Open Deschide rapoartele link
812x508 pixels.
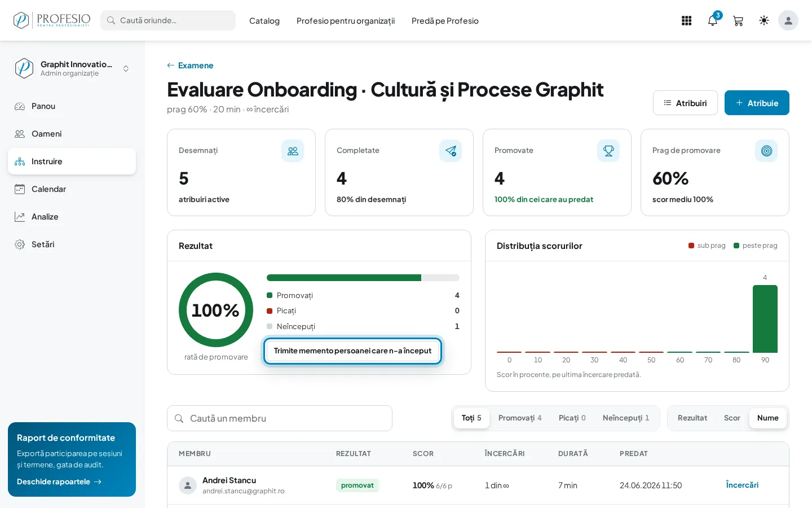(x=59, y=481)
